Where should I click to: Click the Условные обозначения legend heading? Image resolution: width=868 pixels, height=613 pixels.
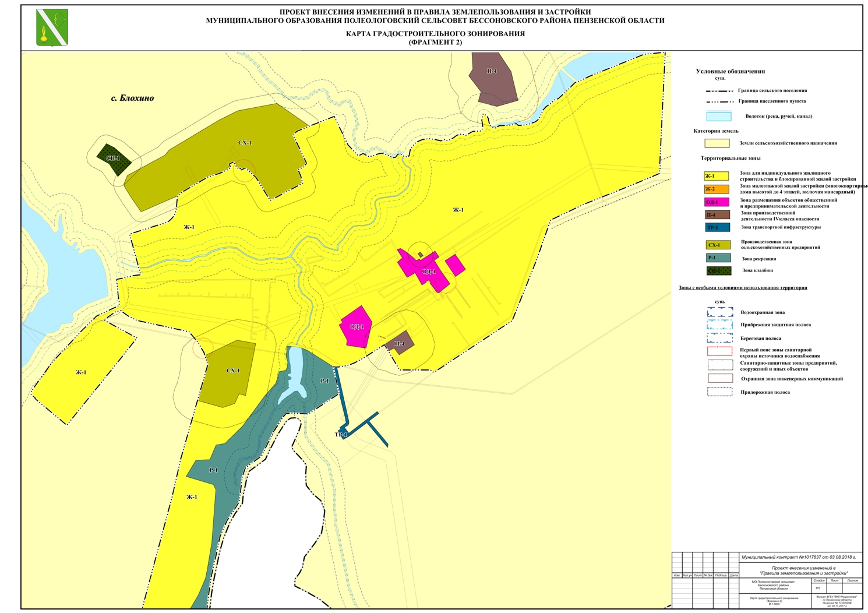730,71
